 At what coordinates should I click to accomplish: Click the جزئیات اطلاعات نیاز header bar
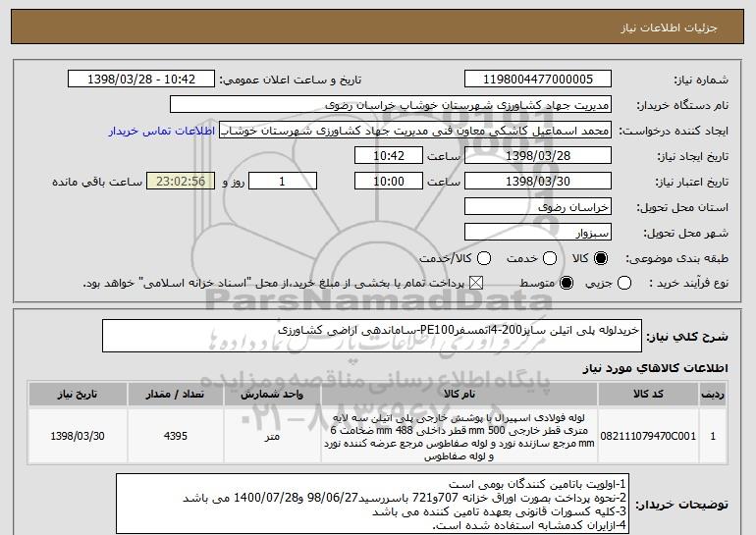click(x=378, y=27)
